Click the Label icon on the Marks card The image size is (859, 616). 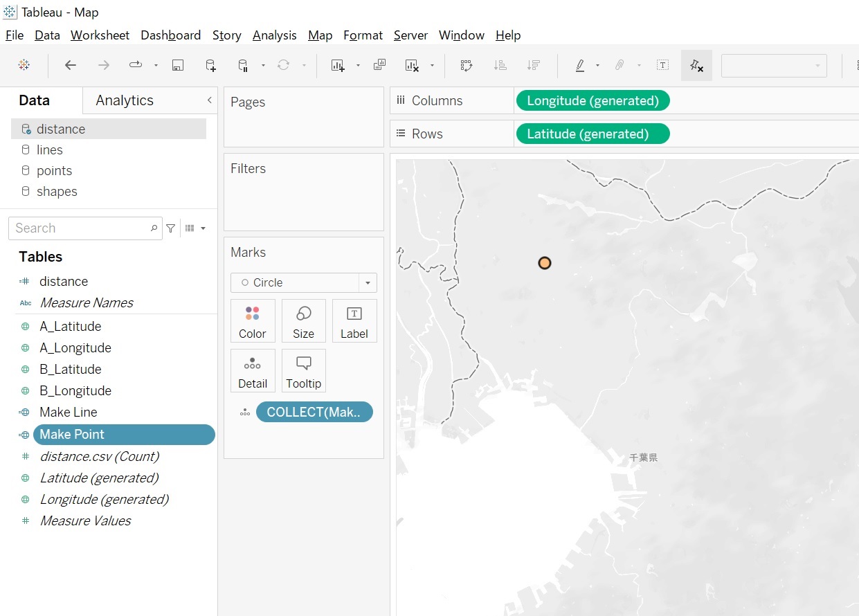[x=354, y=320]
